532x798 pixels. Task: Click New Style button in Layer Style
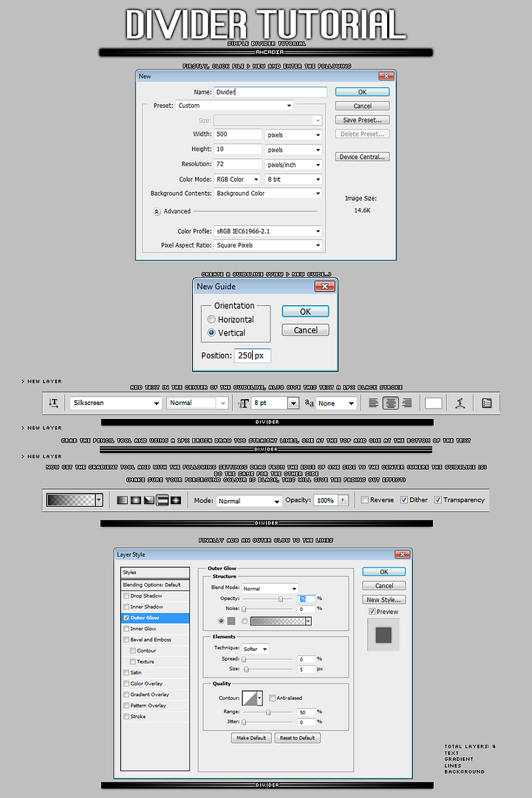point(384,599)
